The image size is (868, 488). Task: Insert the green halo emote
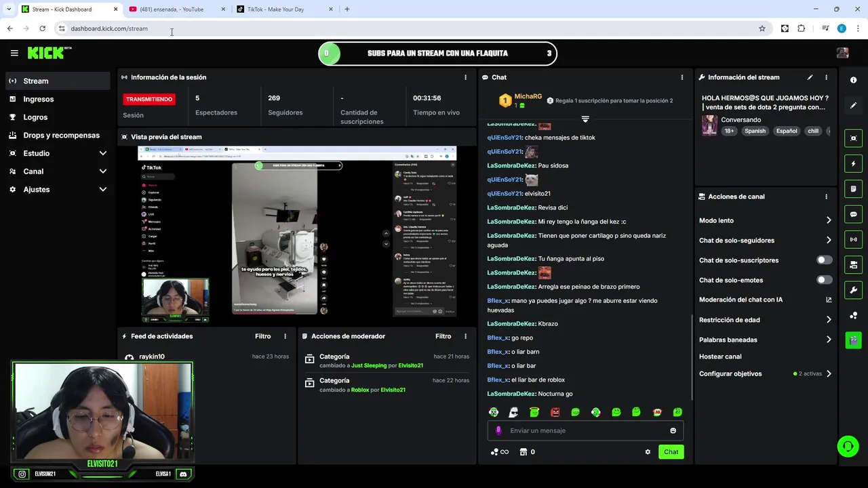click(x=534, y=412)
